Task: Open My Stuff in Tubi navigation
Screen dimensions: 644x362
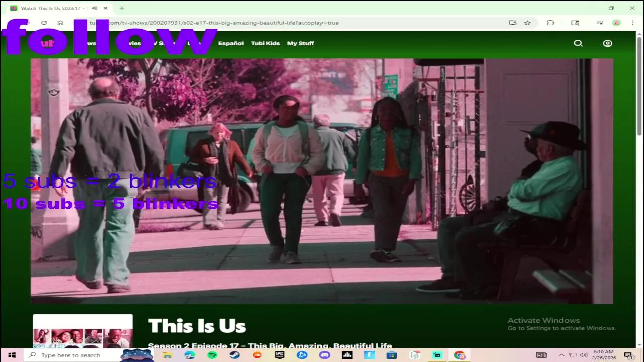Action: click(301, 43)
